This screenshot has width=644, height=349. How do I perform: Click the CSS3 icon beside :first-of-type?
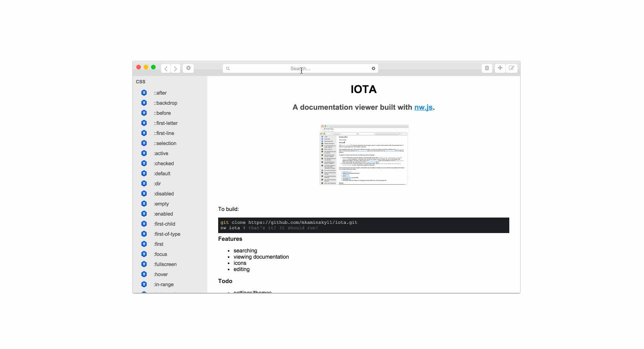click(144, 234)
